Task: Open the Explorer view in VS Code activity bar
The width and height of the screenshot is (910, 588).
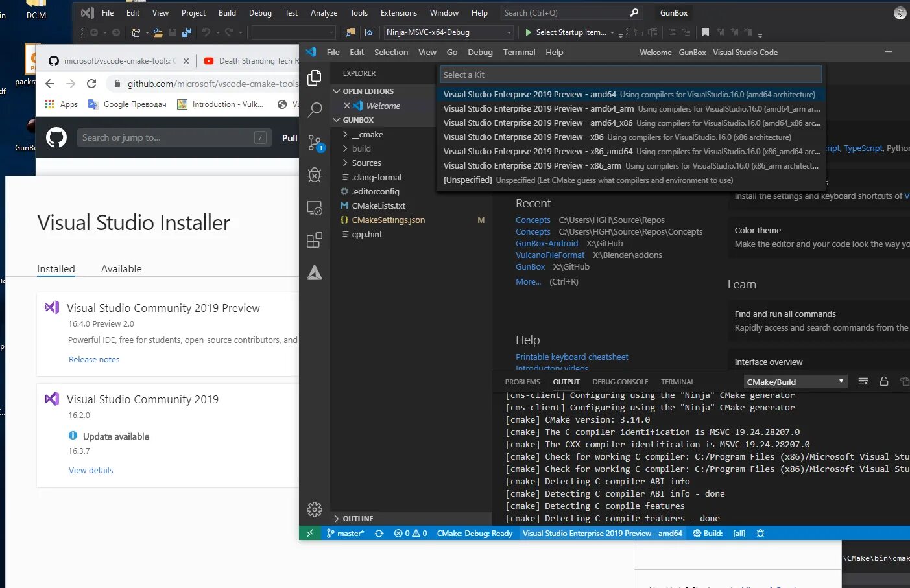Action: click(x=315, y=78)
